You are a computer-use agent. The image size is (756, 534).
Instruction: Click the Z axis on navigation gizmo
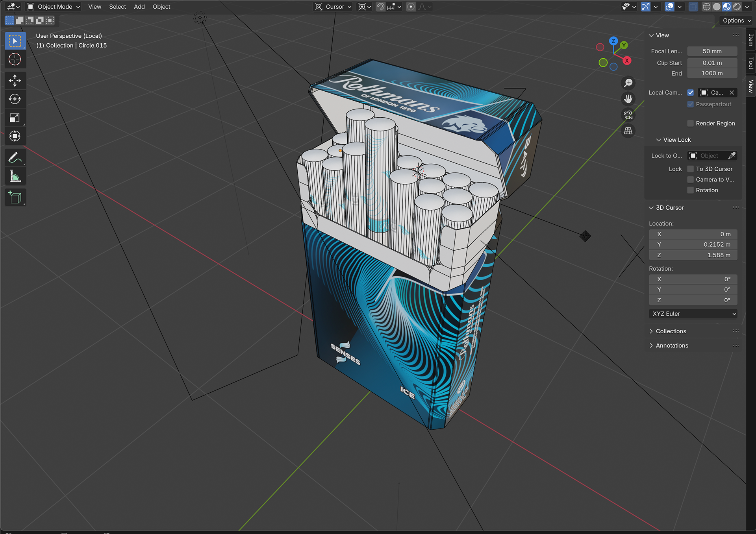tap(613, 41)
